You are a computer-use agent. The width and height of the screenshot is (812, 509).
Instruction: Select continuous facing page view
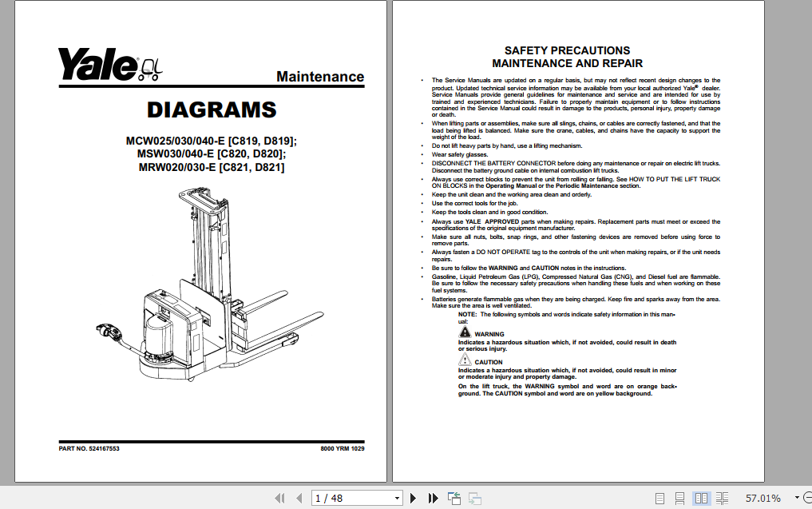pyautogui.click(x=722, y=499)
